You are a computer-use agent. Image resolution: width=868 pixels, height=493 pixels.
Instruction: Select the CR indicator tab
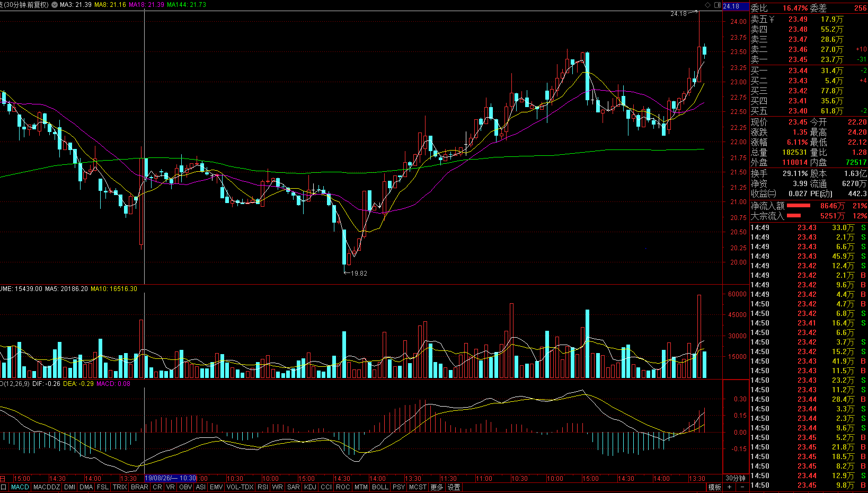[x=157, y=487]
